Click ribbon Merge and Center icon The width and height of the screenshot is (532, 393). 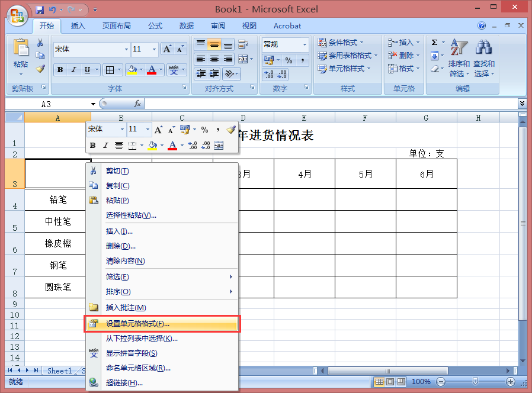(243, 59)
